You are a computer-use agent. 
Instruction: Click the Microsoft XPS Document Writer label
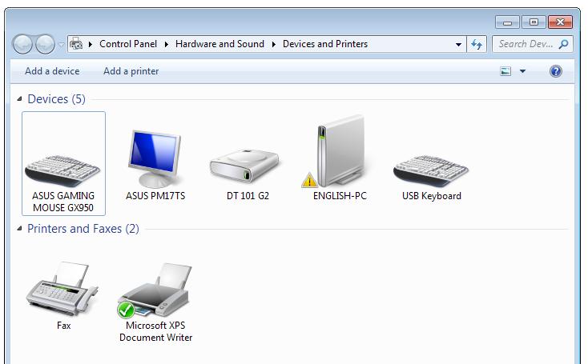tap(155, 331)
